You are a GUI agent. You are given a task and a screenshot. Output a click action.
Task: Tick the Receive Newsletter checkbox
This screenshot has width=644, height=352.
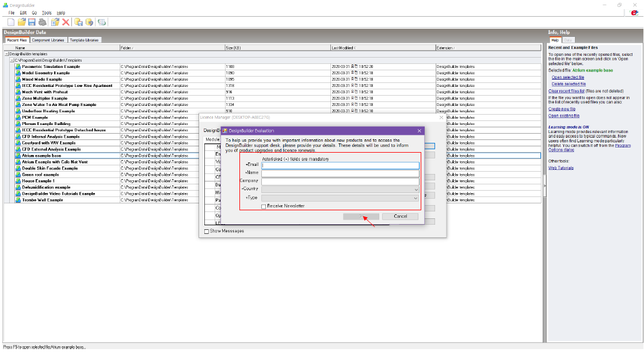pyautogui.click(x=264, y=206)
